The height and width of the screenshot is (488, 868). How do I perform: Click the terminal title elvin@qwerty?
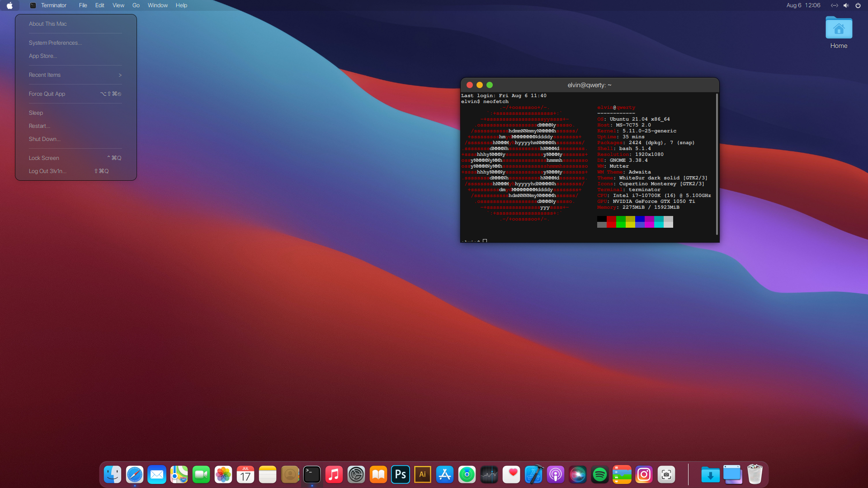590,85
